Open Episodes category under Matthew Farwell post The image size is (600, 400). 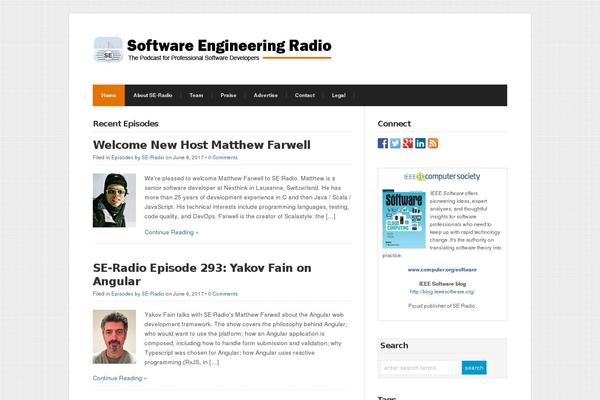tap(122, 157)
